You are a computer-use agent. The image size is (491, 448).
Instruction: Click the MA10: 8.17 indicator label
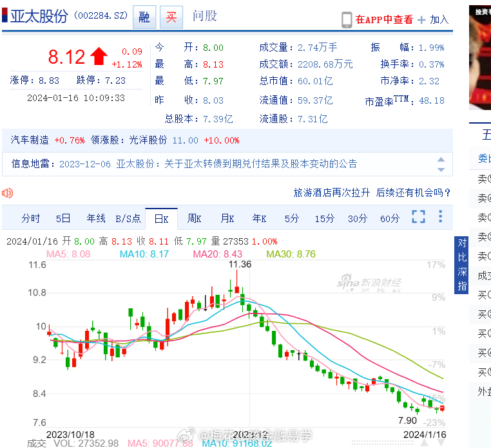pos(144,254)
